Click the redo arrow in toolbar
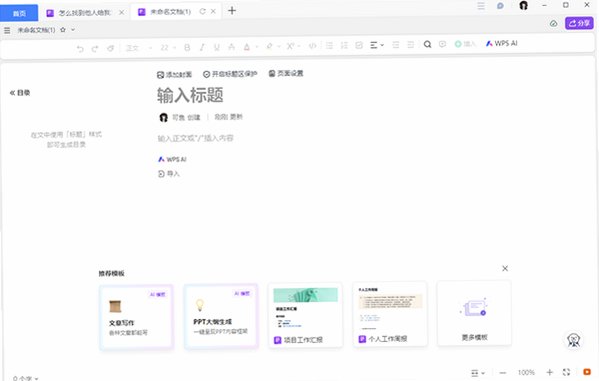 (95, 48)
